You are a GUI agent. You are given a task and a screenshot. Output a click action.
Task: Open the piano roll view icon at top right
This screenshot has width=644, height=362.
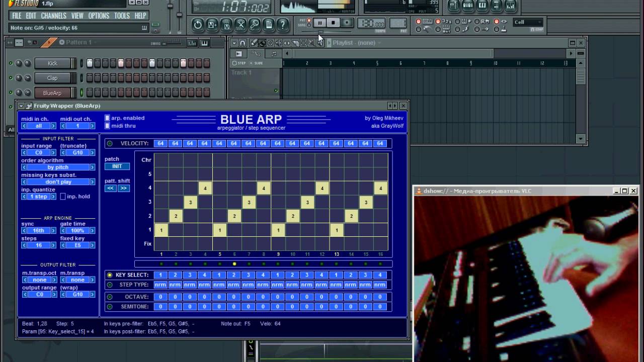pos(482,6)
